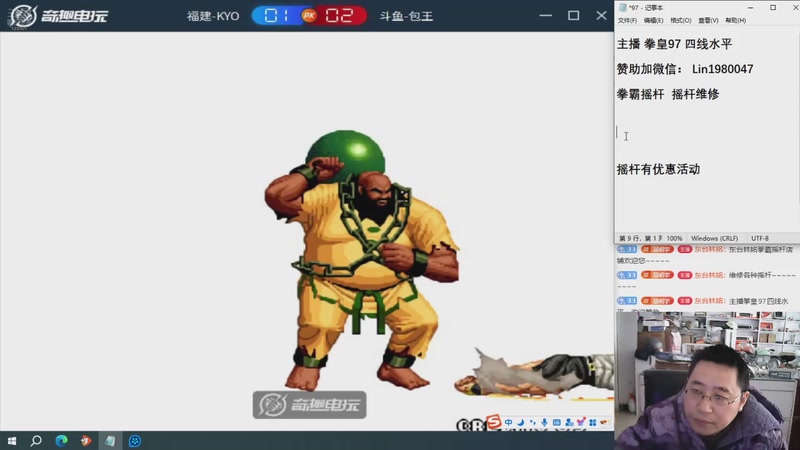Click the Sogou S logo on the IME bar
800x450 pixels.
[494, 422]
